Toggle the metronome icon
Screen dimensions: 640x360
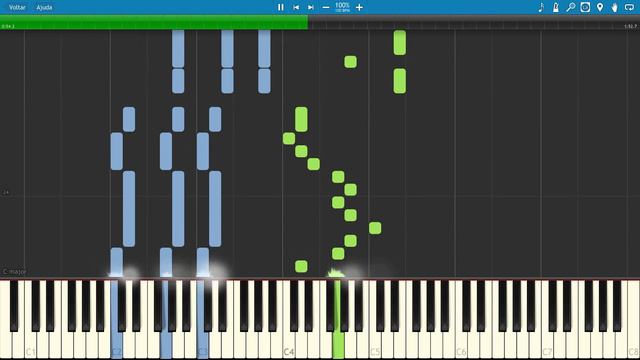556,7
